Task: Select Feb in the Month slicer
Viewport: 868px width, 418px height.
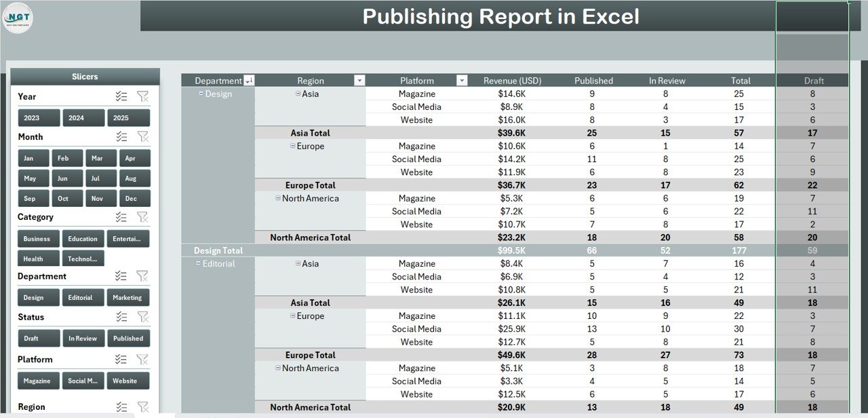Action: (x=67, y=158)
